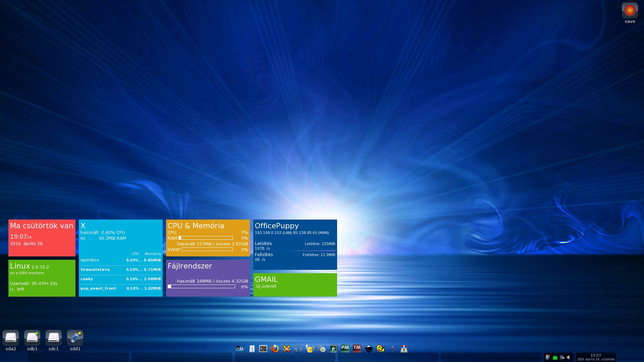Click the 'Feltöltve: 11.9MiB' value

(x=319, y=255)
